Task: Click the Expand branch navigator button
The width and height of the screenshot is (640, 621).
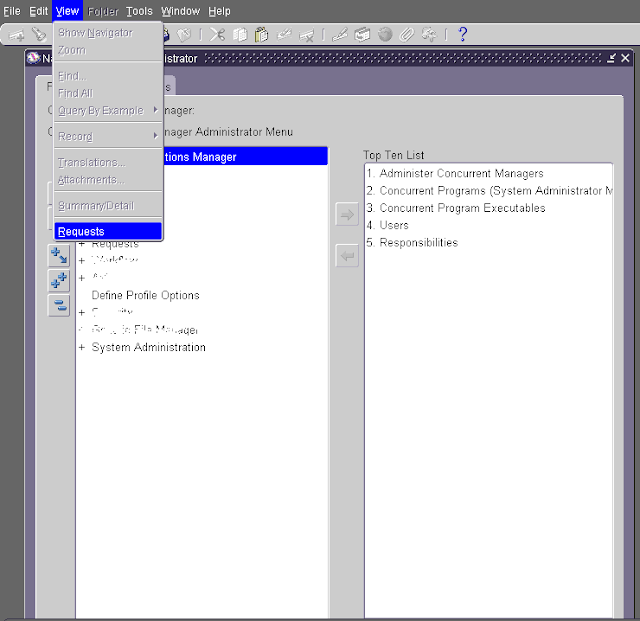Action: (x=59, y=256)
